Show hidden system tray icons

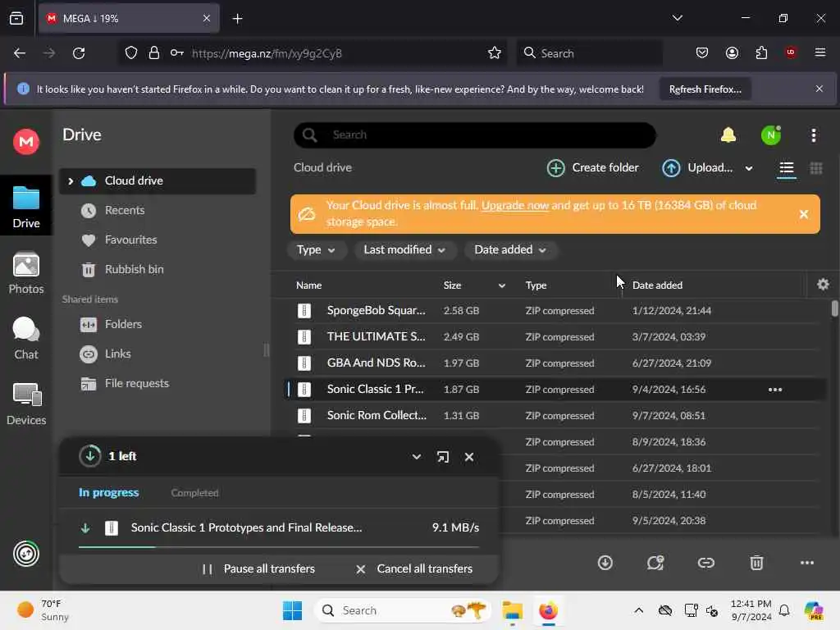click(638, 610)
